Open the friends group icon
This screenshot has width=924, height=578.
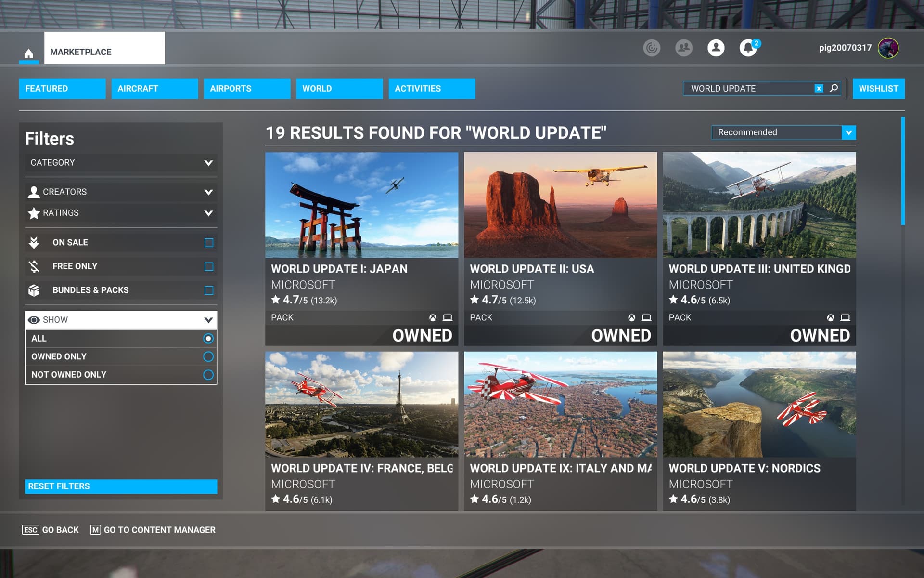(683, 48)
